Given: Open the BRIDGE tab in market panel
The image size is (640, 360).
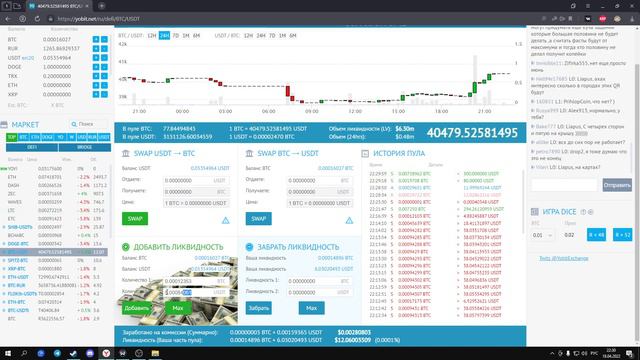Looking at the screenshot, I should tap(84, 147).
